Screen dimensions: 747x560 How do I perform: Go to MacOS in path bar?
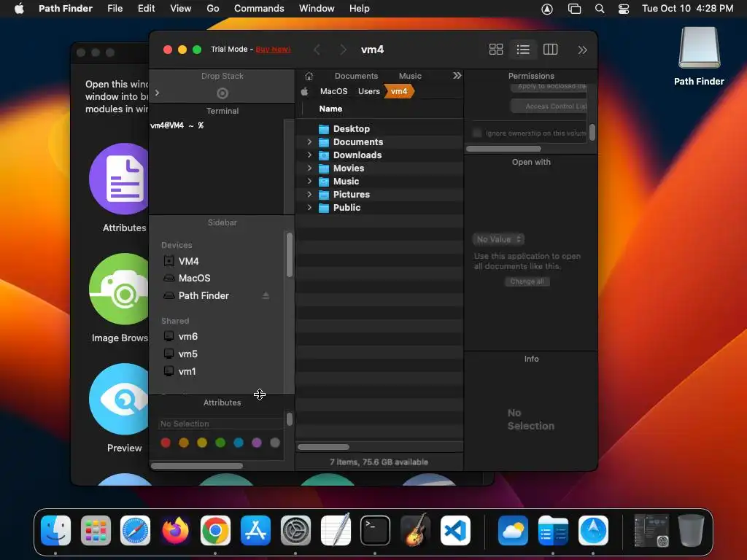(334, 91)
